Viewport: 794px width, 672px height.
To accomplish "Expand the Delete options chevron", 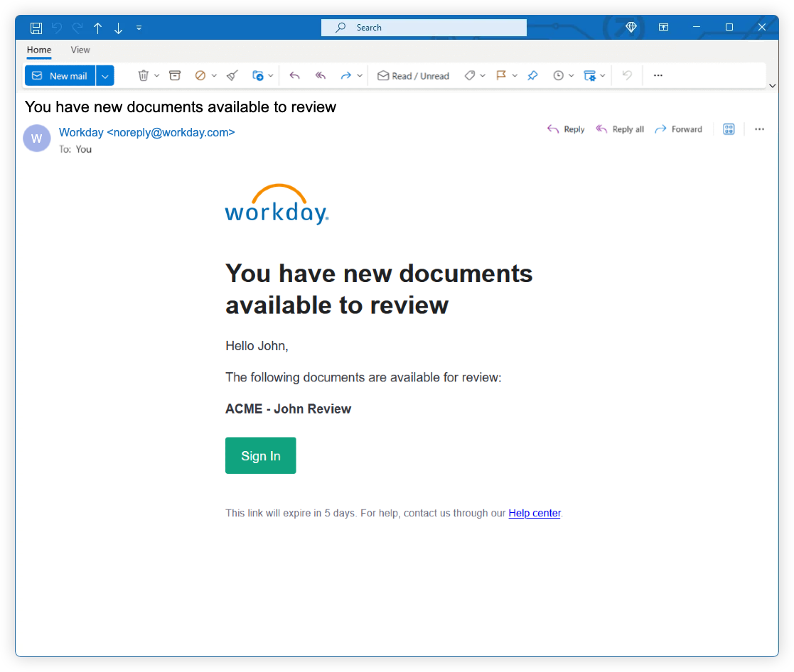I will pyautogui.click(x=157, y=75).
